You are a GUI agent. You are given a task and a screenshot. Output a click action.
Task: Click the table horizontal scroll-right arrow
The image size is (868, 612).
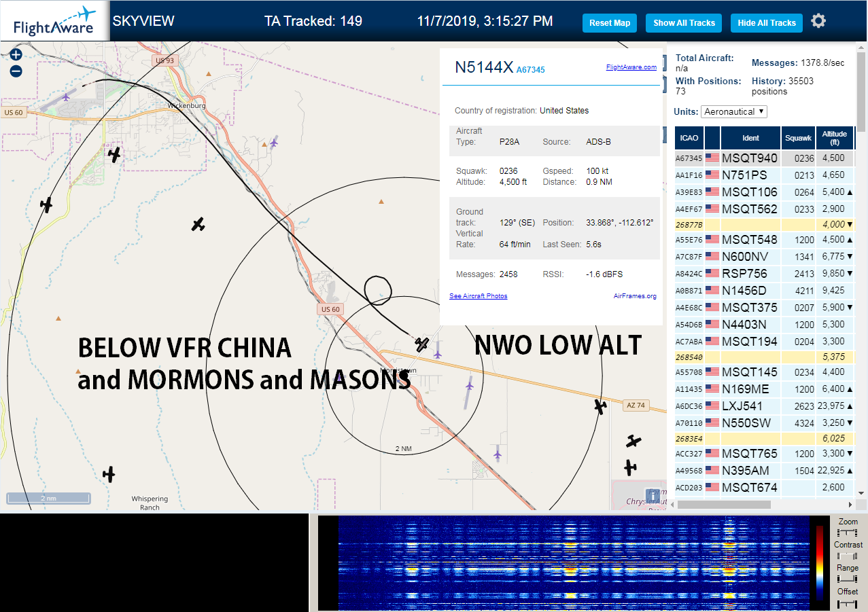coord(850,505)
